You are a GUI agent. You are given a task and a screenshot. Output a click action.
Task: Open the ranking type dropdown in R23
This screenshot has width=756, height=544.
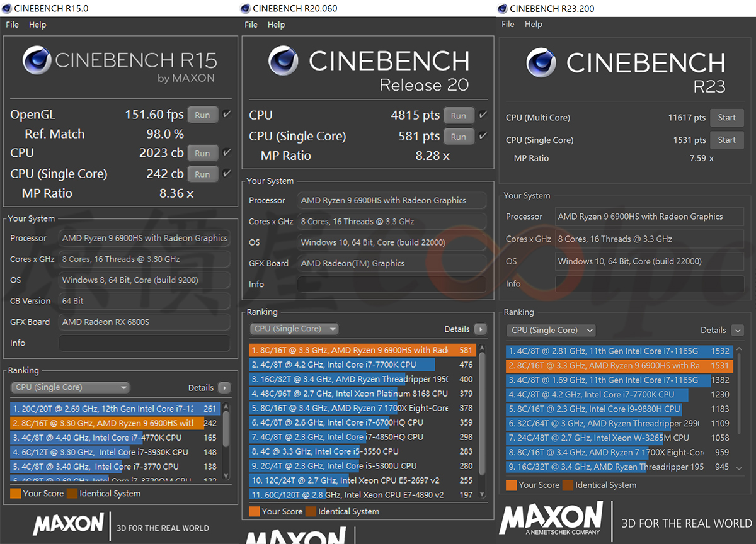click(551, 330)
